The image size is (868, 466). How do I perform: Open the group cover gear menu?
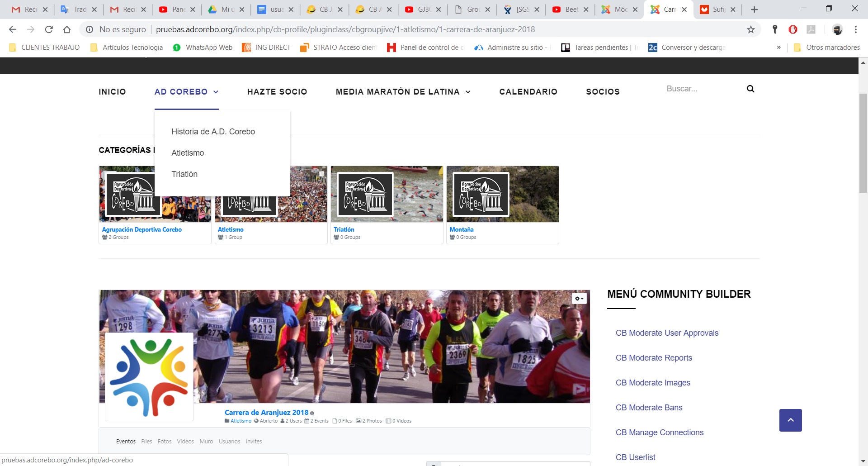tap(579, 299)
